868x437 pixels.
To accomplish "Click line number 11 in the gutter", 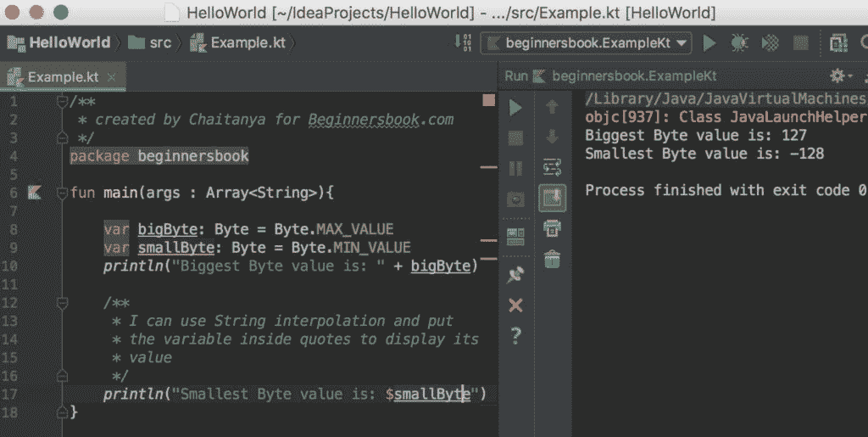I will [9, 285].
